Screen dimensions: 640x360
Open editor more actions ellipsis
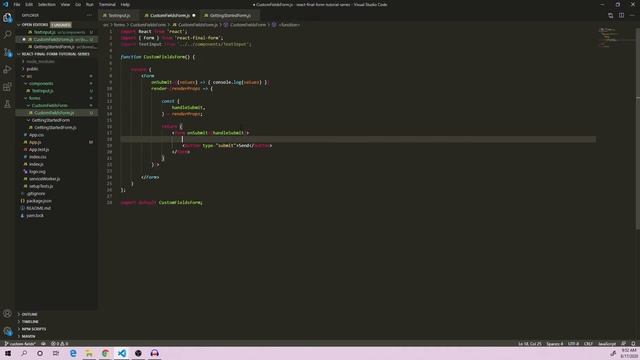(632, 16)
